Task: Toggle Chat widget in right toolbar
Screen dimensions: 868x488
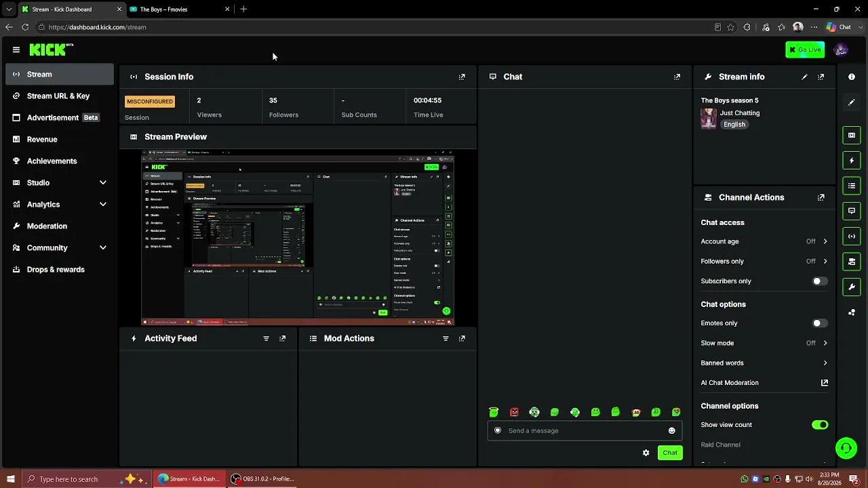Action: coord(852,211)
